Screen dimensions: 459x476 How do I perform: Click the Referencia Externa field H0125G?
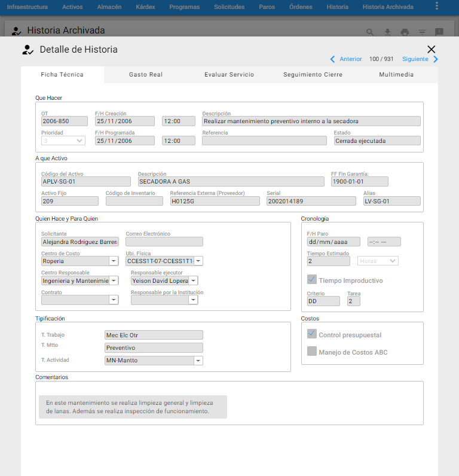[215, 201]
